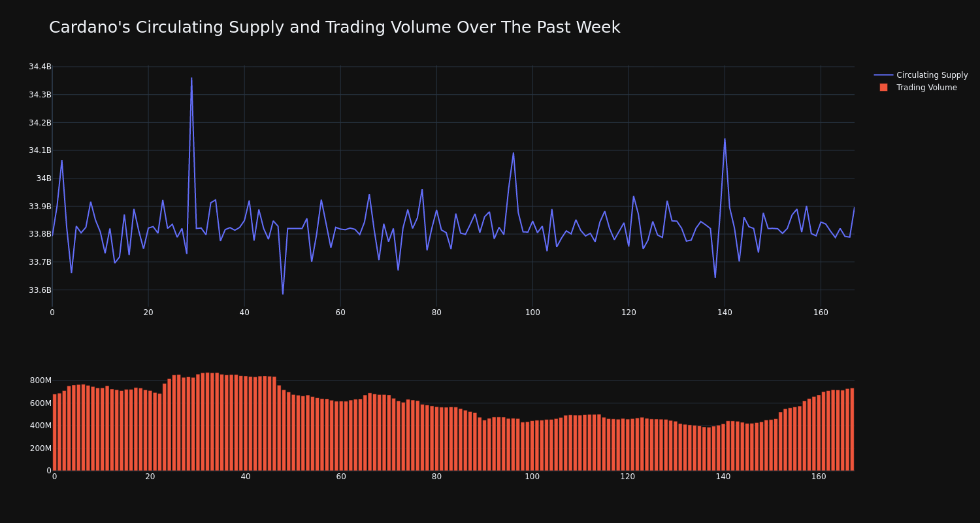Click the 34.4B y-axis label
The image size is (980, 523).
[40, 67]
